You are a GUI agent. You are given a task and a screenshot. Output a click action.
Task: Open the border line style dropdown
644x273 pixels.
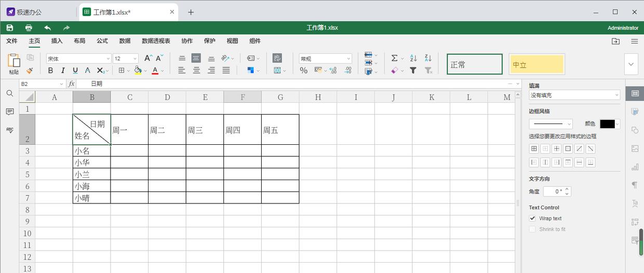pyautogui.click(x=551, y=124)
